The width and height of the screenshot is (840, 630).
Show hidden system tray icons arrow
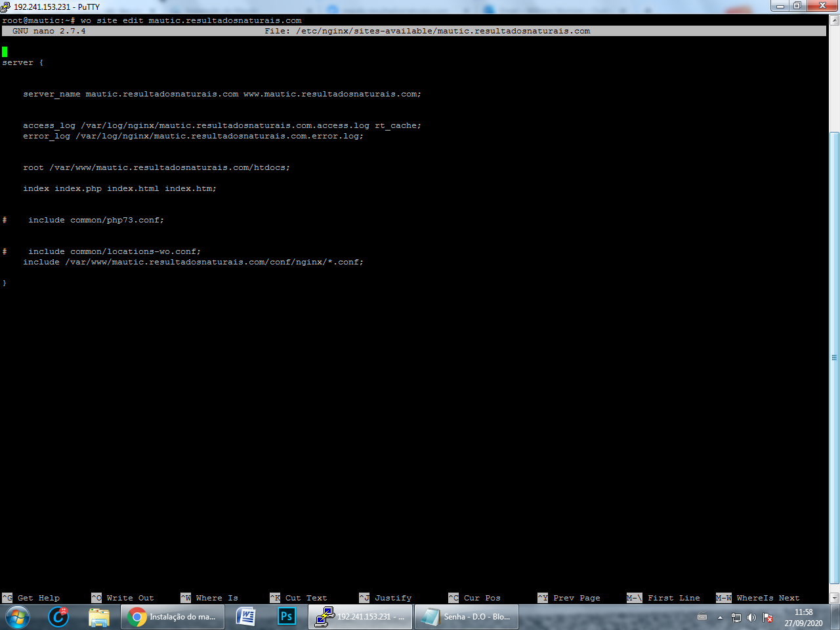point(720,618)
